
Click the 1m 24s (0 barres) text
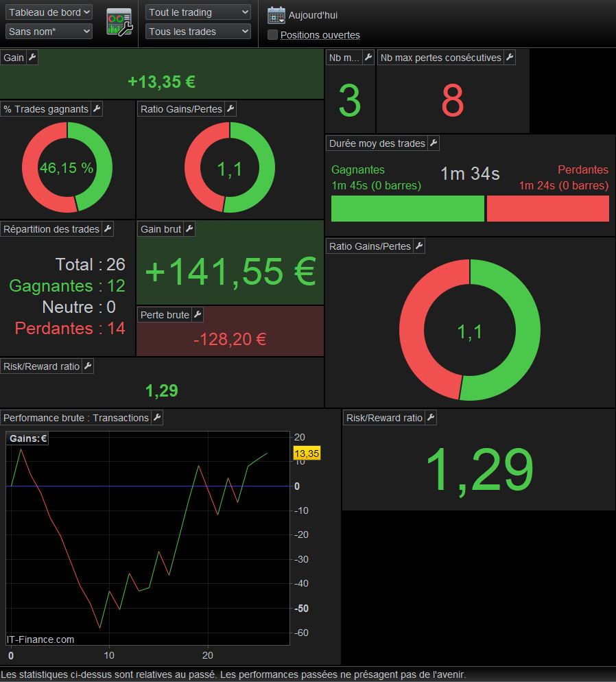(564, 186)
